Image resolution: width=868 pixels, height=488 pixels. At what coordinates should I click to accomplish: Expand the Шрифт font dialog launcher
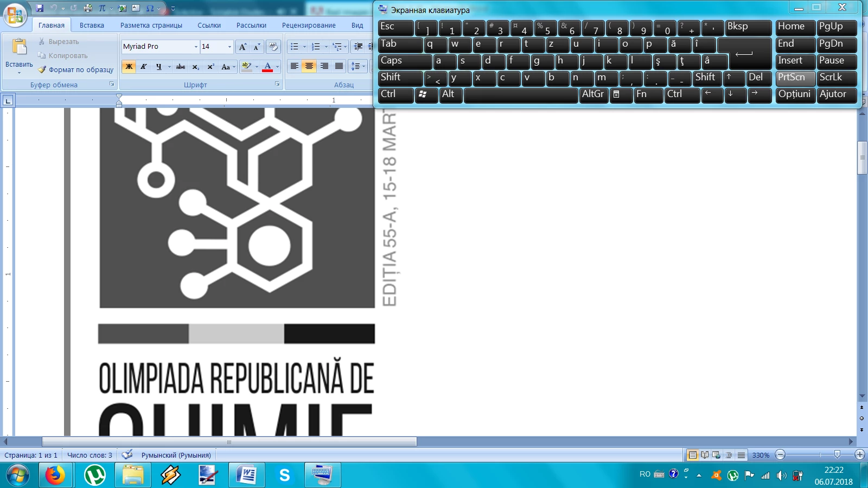click(x=277, y=84)
